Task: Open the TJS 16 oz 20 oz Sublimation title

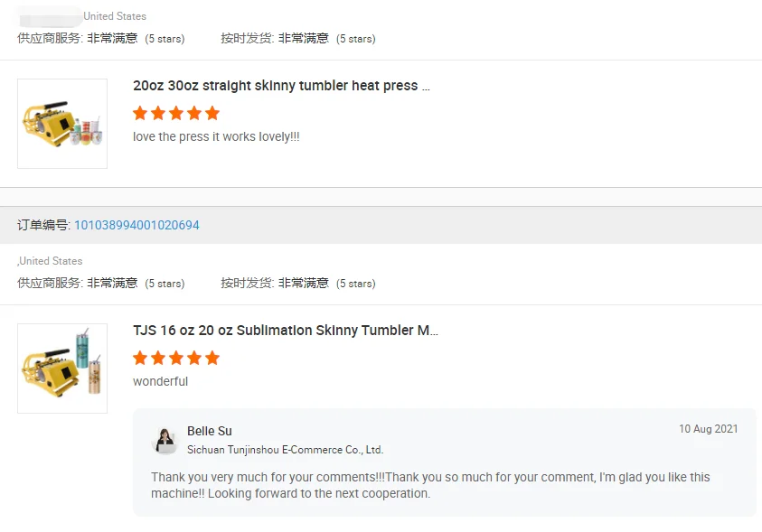Action: click(285, 331)
